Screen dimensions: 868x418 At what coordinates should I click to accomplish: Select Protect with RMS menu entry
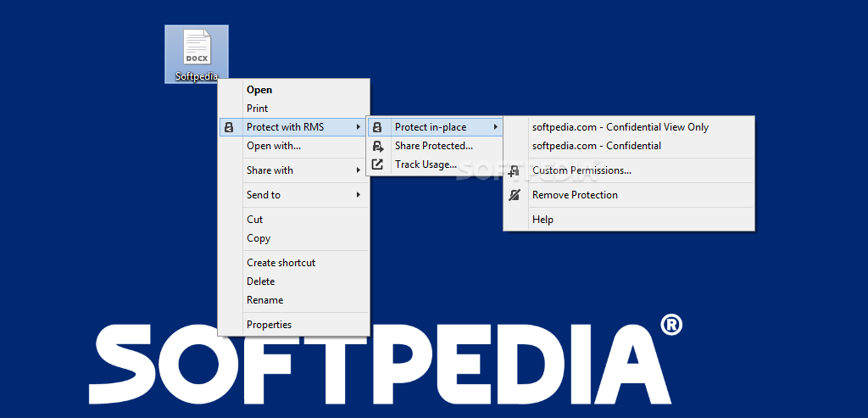pos(293,127)
